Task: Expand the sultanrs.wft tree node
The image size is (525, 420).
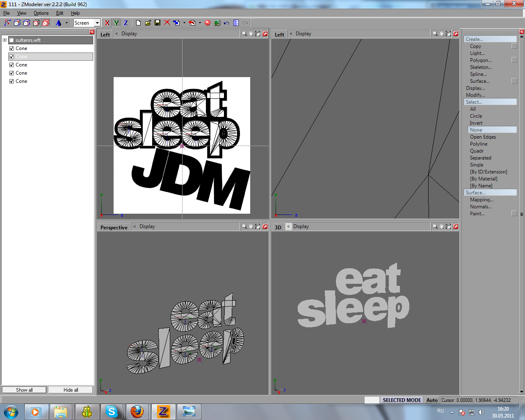Action: pos(5,40)
